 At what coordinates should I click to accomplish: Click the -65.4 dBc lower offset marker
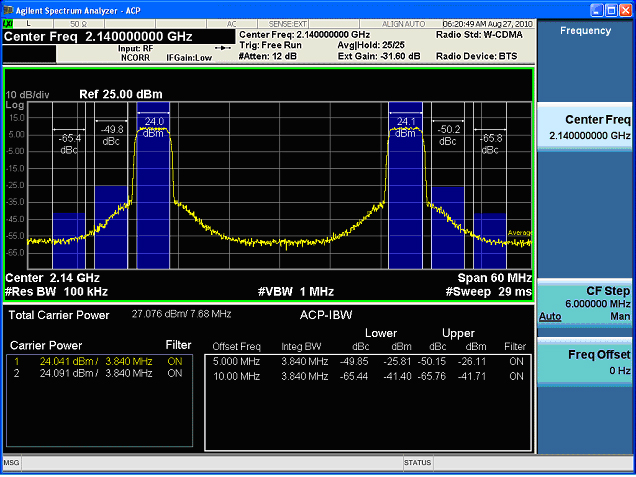[x=70, y=143]
